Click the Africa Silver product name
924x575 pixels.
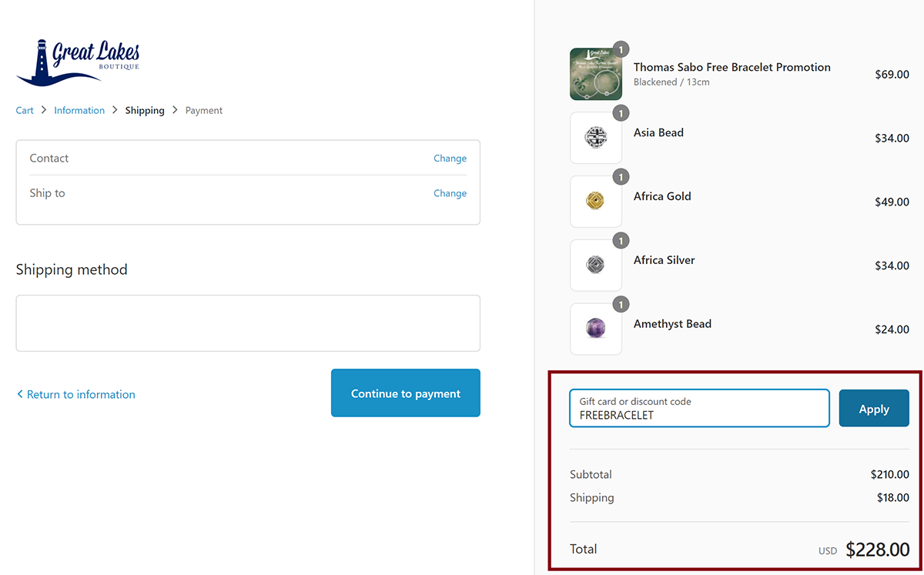point(665,260)
